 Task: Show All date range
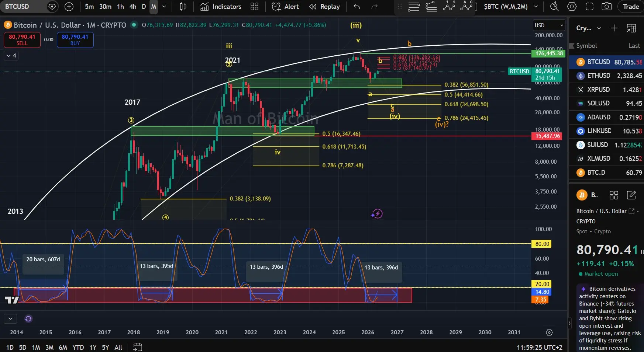tap(118, 347)
